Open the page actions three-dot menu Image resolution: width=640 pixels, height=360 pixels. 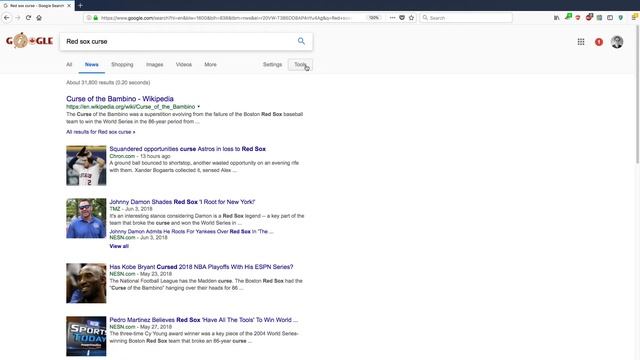pos(392,18)
